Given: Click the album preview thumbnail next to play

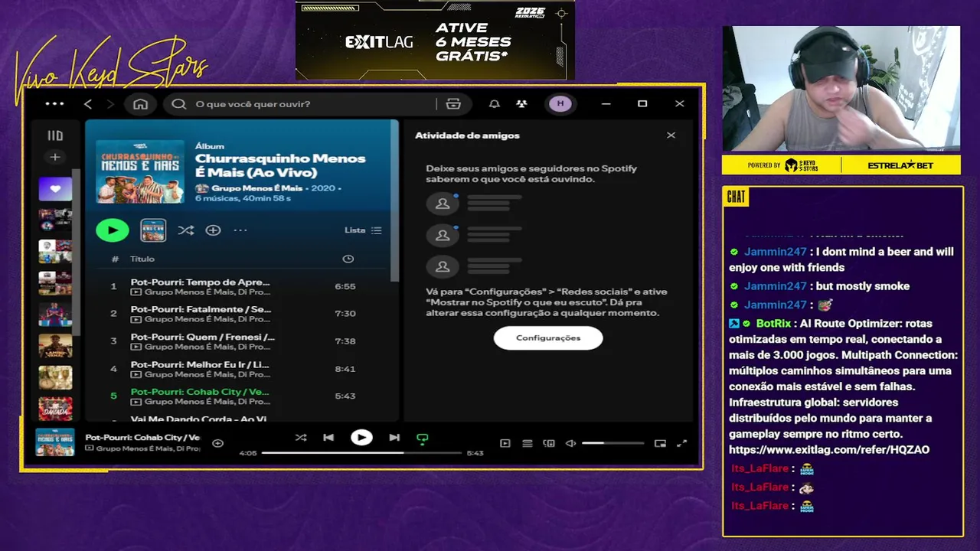Looking at the screenshot, I should (x=153, y=230).
